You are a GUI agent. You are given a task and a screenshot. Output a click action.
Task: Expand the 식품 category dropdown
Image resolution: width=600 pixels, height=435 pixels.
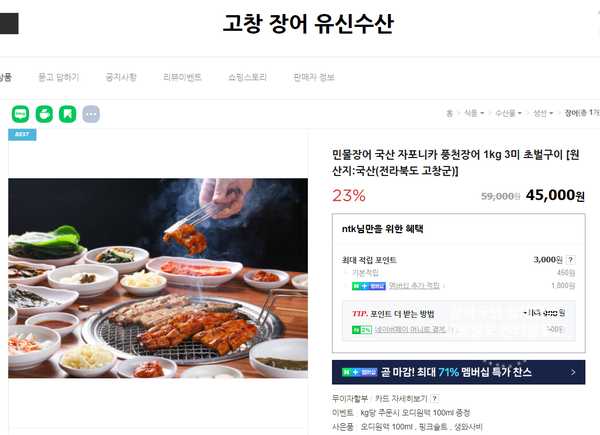[x=474, y=113]
